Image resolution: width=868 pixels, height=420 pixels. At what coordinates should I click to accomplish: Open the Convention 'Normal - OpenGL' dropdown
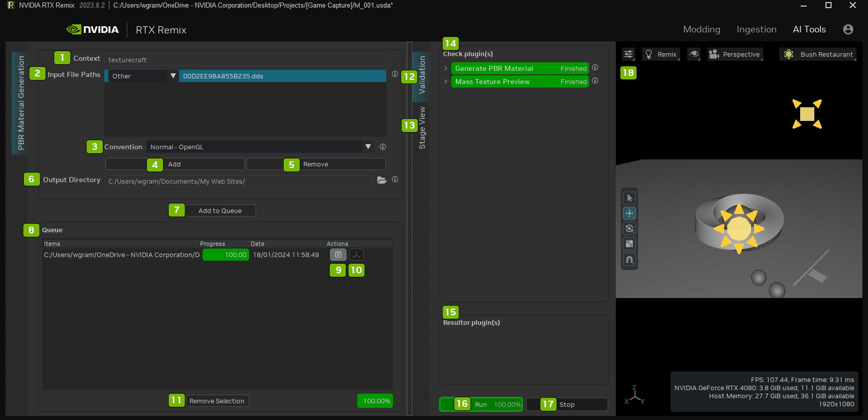260,147
